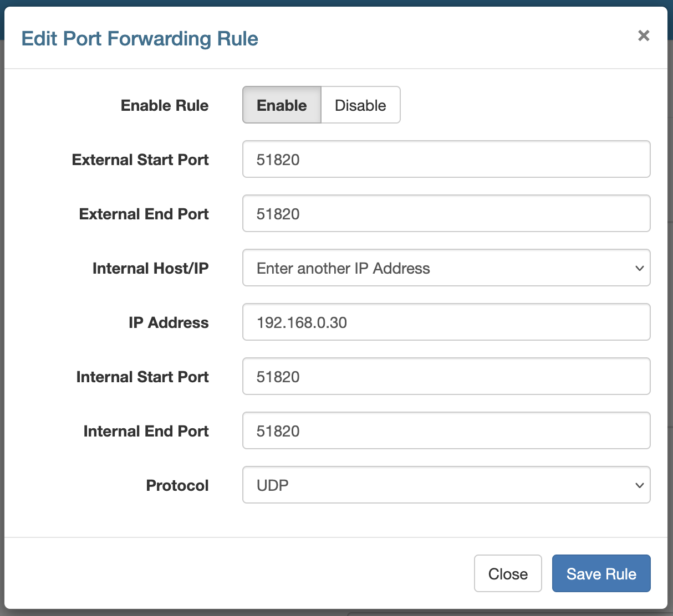Switch the rule to Disable
The image size is (673, 616).
tap(360, 105)
